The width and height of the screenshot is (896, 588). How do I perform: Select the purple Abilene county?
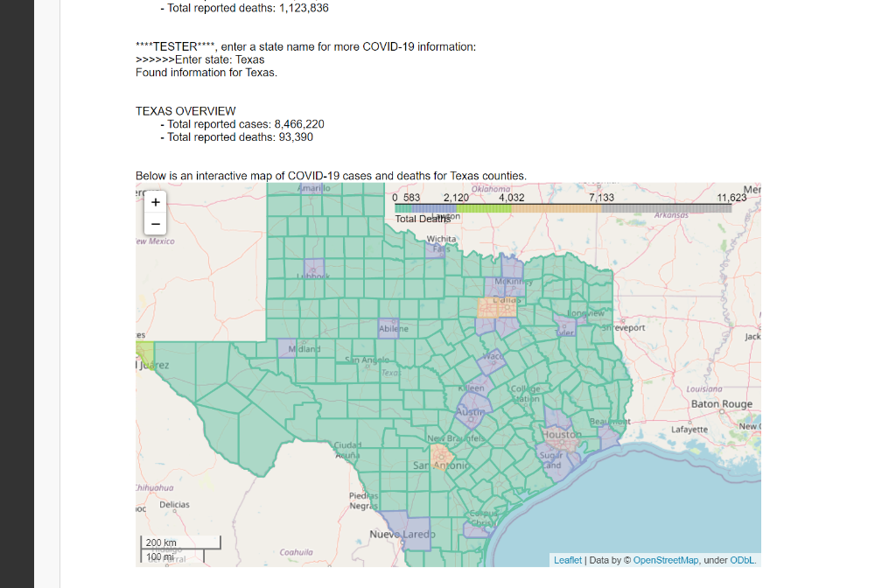pos(388,328)
